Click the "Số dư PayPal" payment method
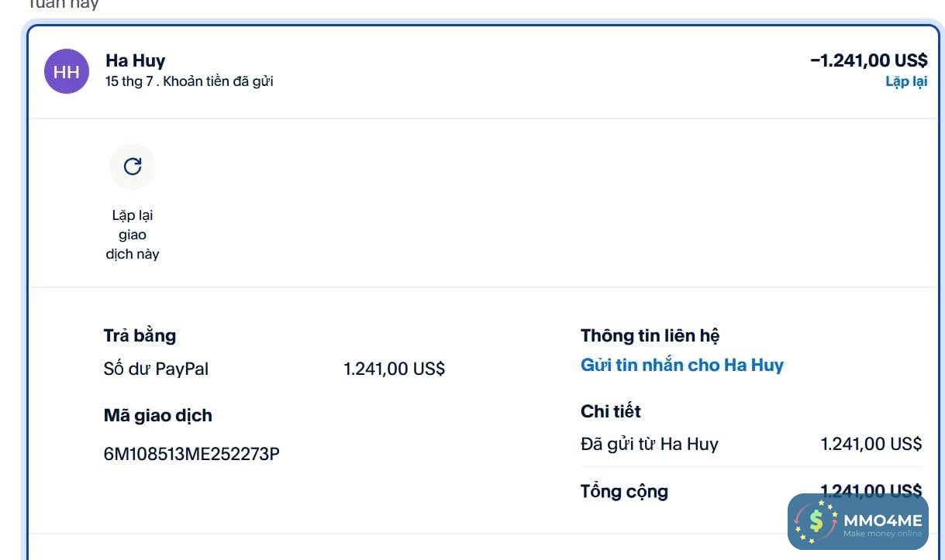 156,369
